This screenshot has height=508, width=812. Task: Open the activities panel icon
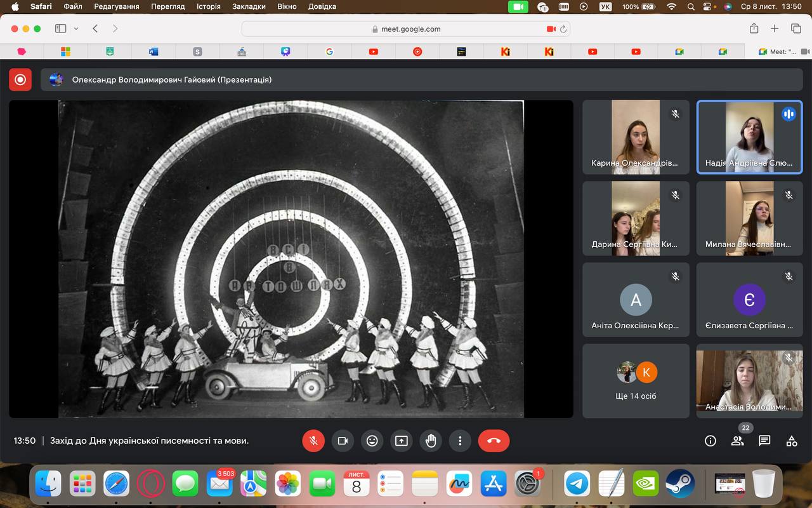pyautogui.click(x=792, y=441)
